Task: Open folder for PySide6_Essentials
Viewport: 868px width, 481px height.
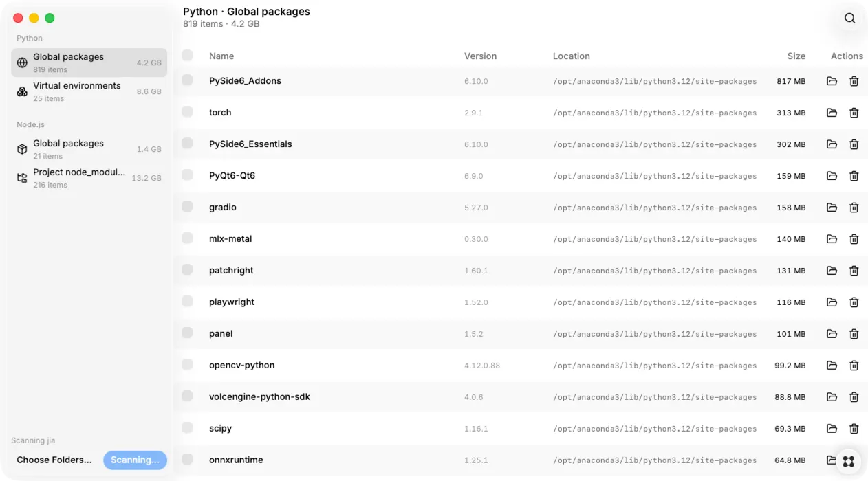Action: click(832, 144)
